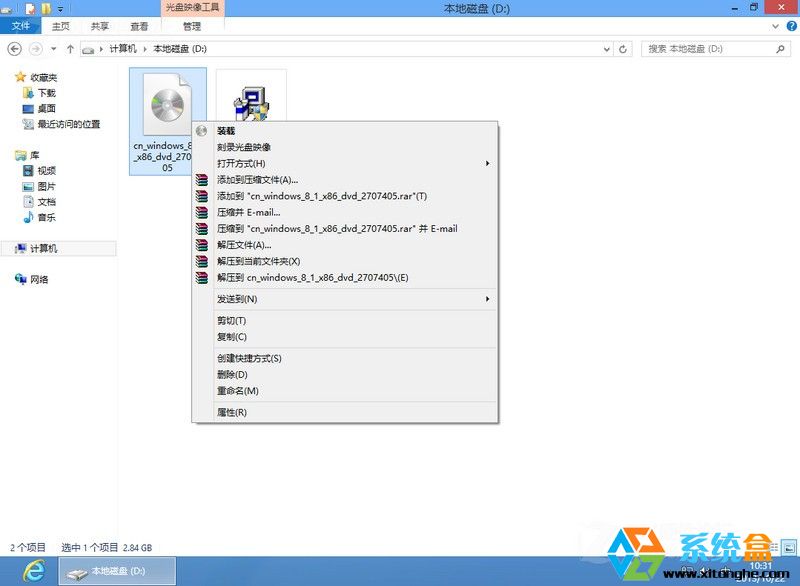Click the back navigation arrow
This screenshot has height=586, width=800.
pyautogui.click(x=14, y=48)
